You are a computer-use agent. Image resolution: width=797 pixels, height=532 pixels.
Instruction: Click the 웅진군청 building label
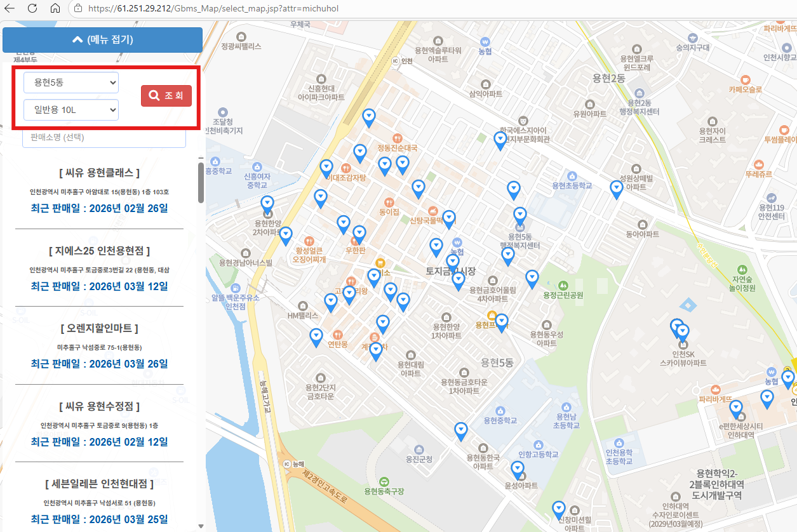419,459
